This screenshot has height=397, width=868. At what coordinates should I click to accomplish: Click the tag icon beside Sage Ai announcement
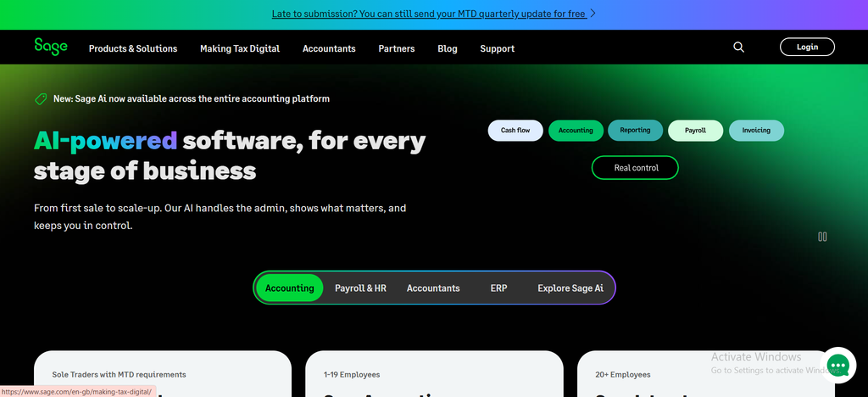point(41,99)
